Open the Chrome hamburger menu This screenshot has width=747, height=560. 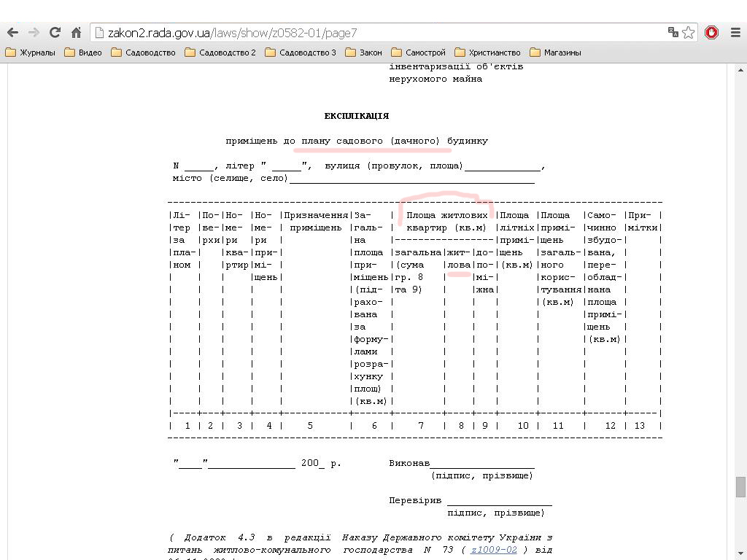[735, 32]
